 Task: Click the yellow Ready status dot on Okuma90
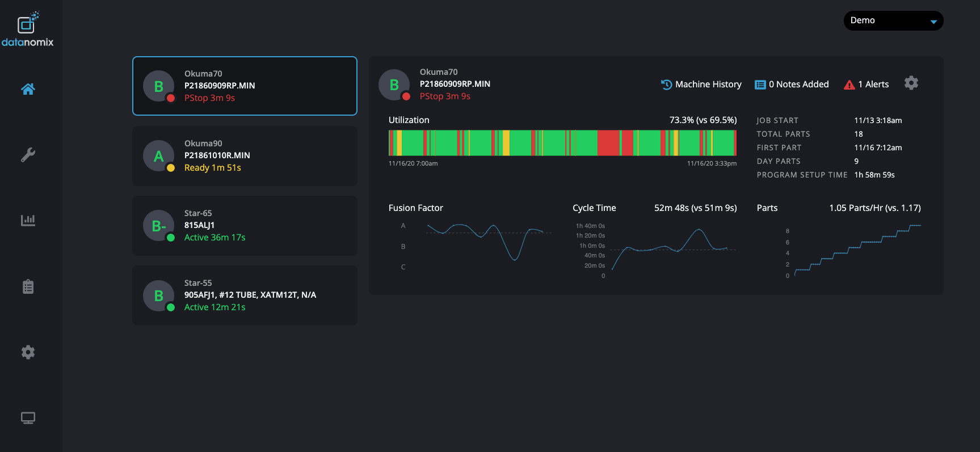click(171, 167)
